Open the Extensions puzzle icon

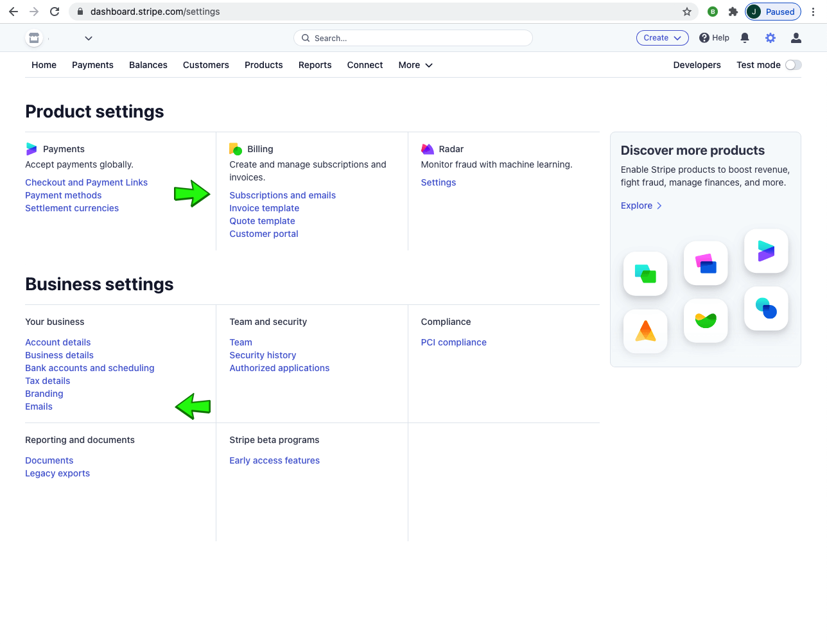(x=733, y=12)
